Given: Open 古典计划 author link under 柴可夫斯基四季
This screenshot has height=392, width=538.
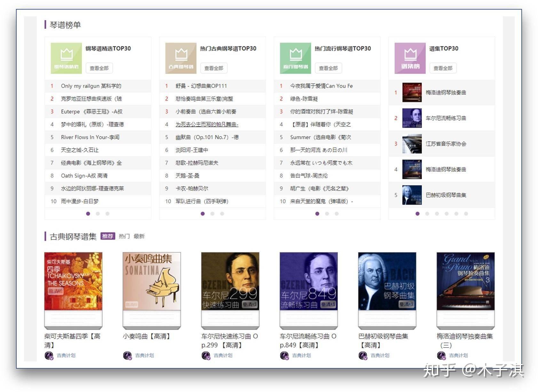Looking at the screenshot, I should (66, 355).
